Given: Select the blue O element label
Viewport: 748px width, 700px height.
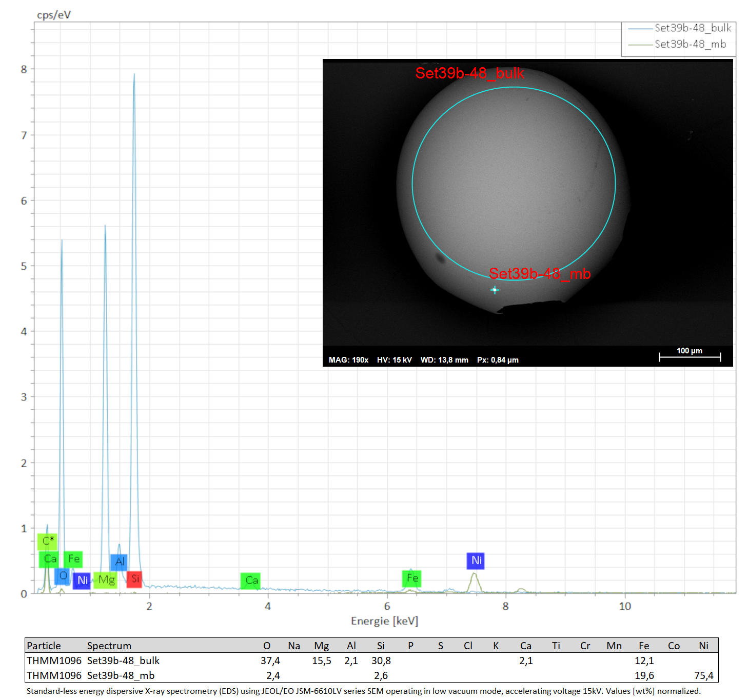Looking at the screenshot, I should click(62, 576).
